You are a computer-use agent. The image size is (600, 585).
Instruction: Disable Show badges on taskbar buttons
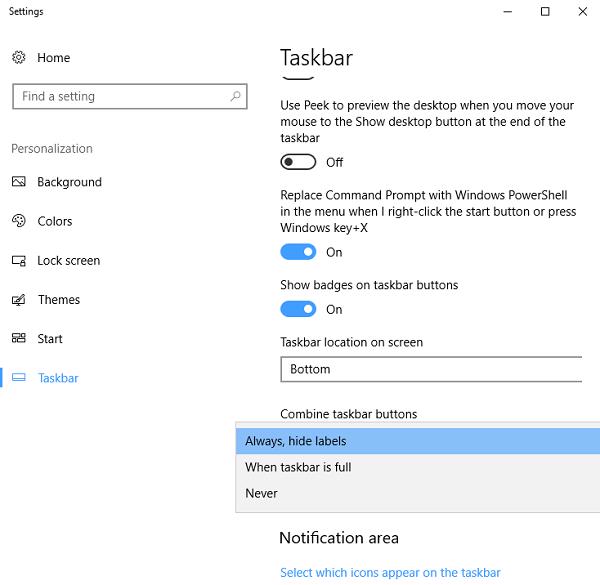coord(298,309)
